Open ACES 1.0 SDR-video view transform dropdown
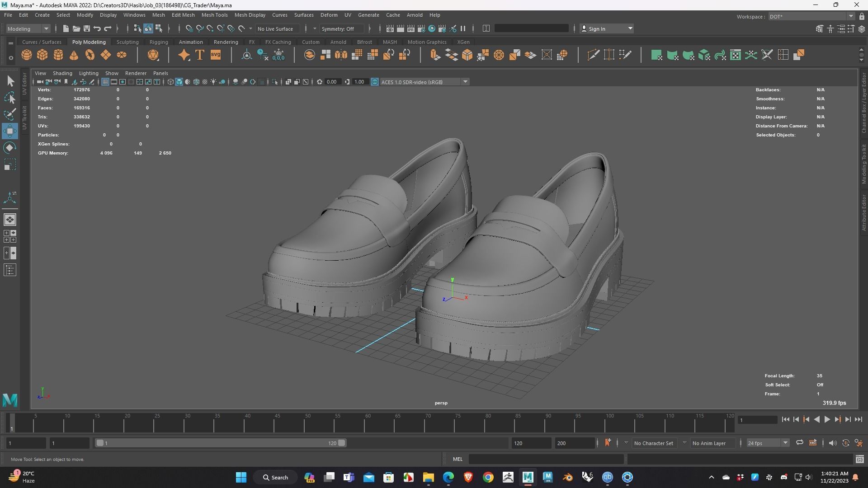 pyautogui.click(x=424, y=82)
